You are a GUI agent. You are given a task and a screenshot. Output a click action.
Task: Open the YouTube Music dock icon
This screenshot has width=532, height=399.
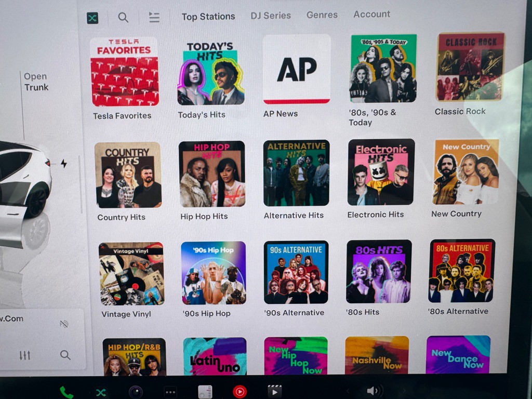(240, 392)
